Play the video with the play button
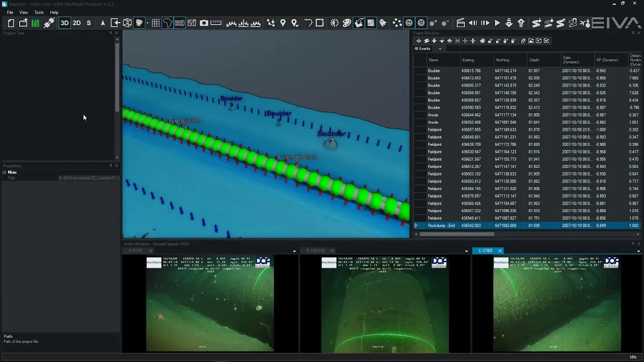The width and height of the screenshot is (644, 362). [497, 23]
